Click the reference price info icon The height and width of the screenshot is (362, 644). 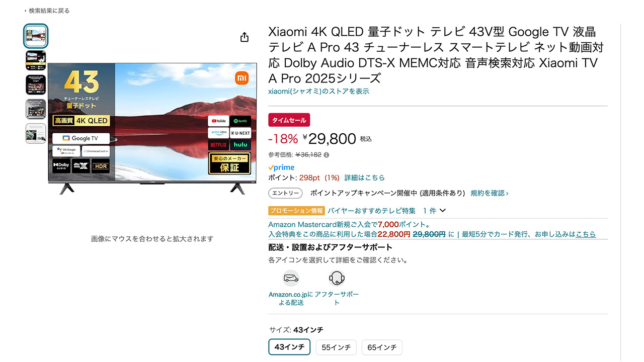[327, 155]
